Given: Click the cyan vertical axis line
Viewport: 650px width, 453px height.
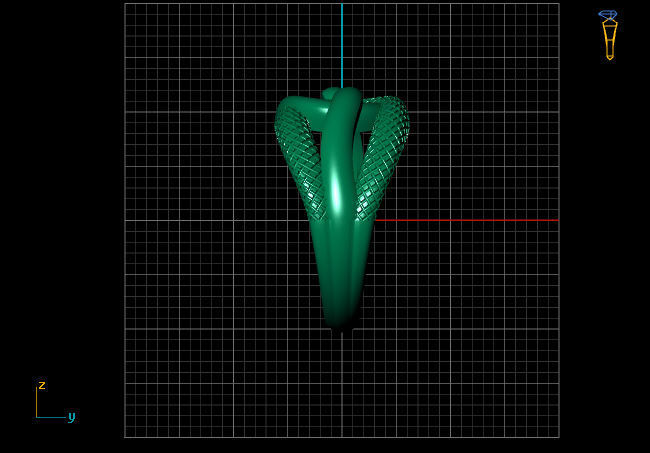Looking at the screenshot, I should pos(342,46).
